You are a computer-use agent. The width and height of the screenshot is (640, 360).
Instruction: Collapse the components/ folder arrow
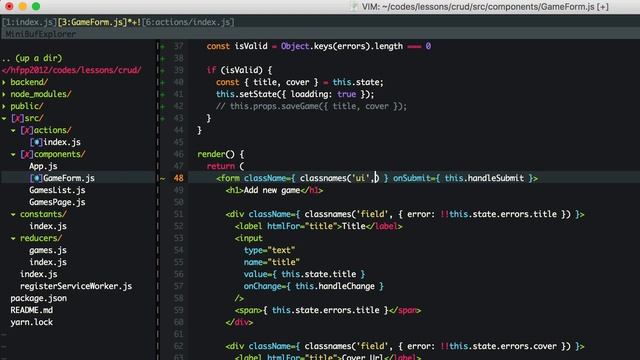pos(13,155)
